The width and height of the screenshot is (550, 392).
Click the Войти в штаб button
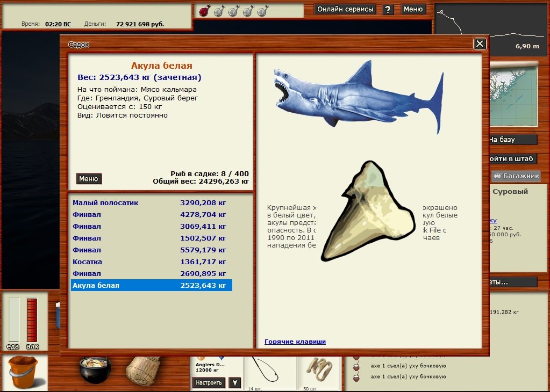(x=513, y=159)
